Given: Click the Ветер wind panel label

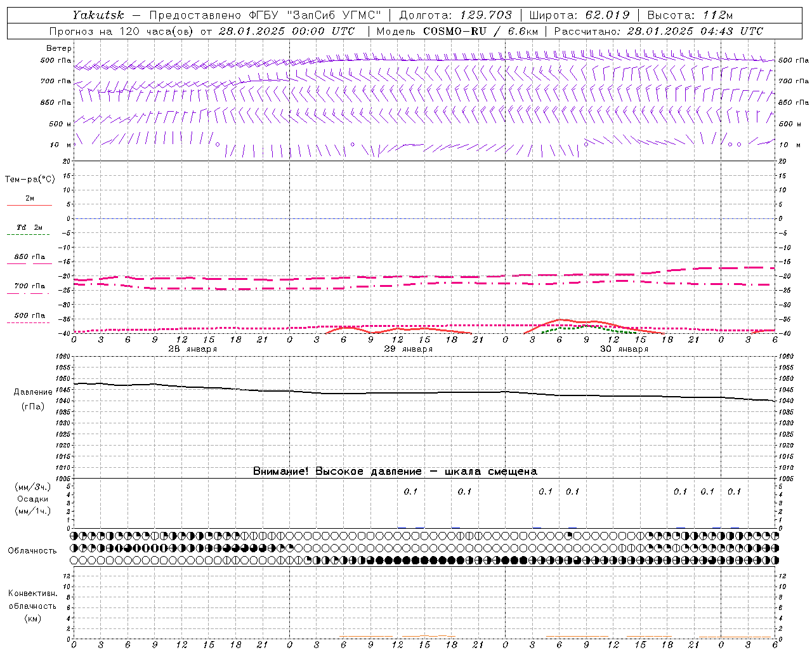Looking at the screenshot, I should coord(59,48).
